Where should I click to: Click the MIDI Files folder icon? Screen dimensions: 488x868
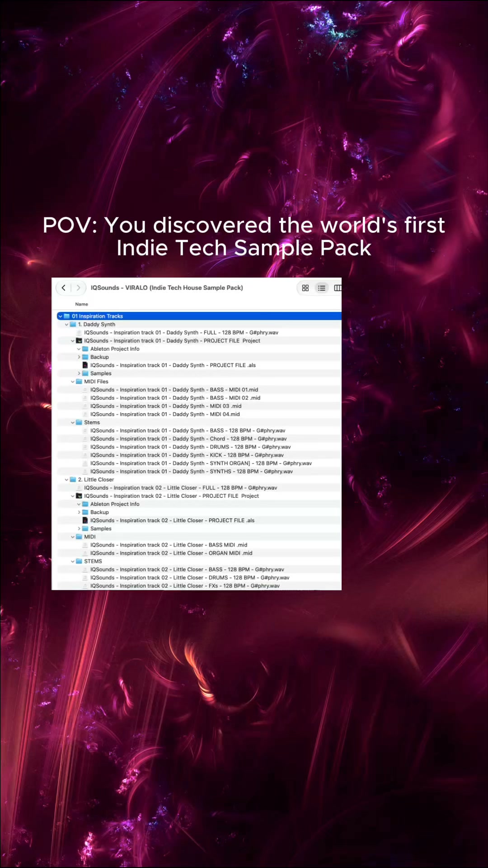point(79,382)
